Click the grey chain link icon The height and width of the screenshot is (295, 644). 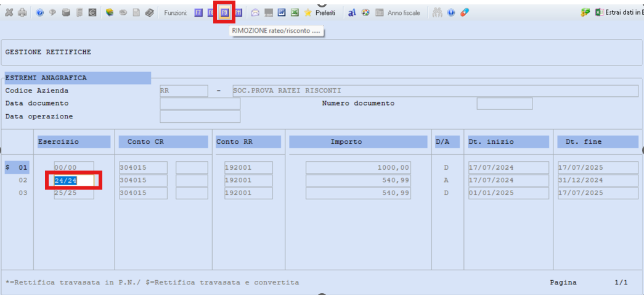123,13
